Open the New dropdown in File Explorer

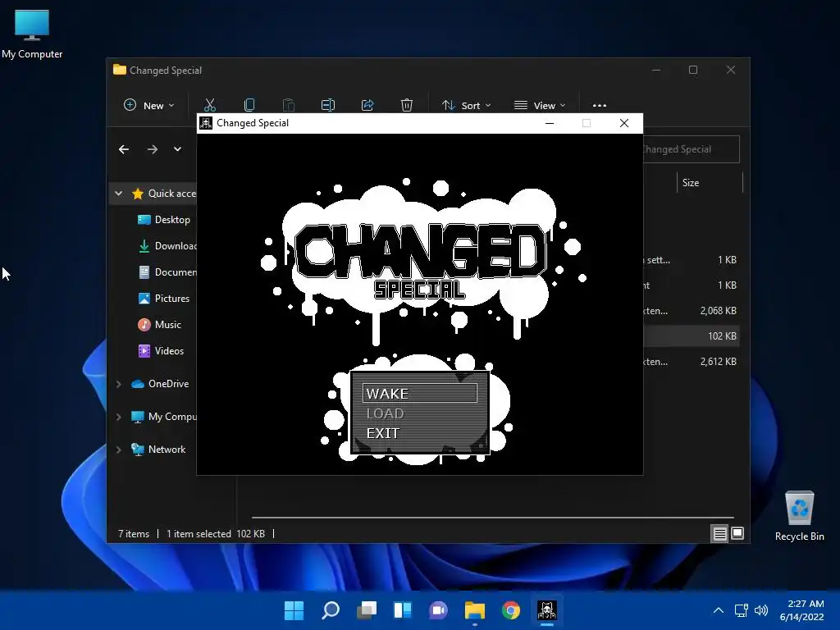149,105
